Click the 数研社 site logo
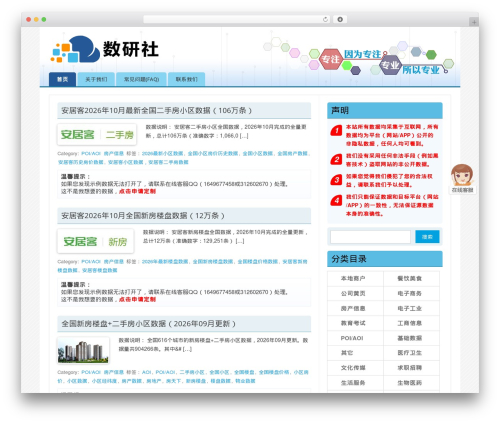 click(x=104, y=49)
